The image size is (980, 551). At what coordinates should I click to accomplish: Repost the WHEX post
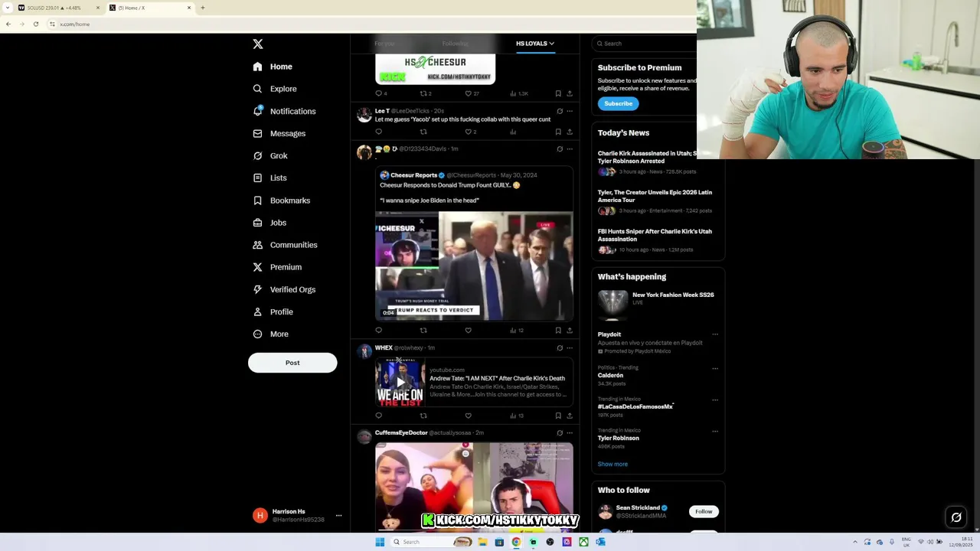tap(423, 416)
